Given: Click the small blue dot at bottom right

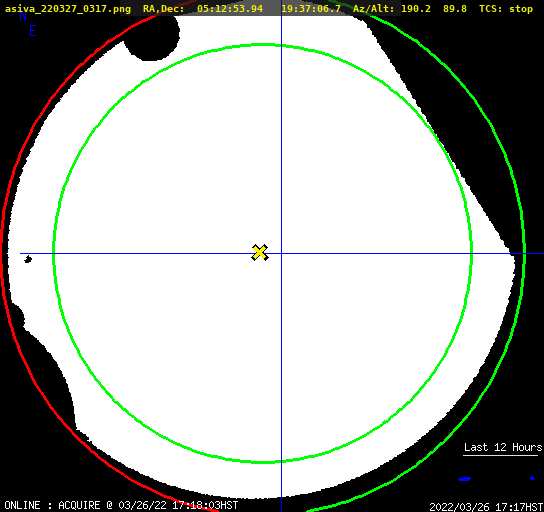Looking at the screenshot, I should 532,478.
